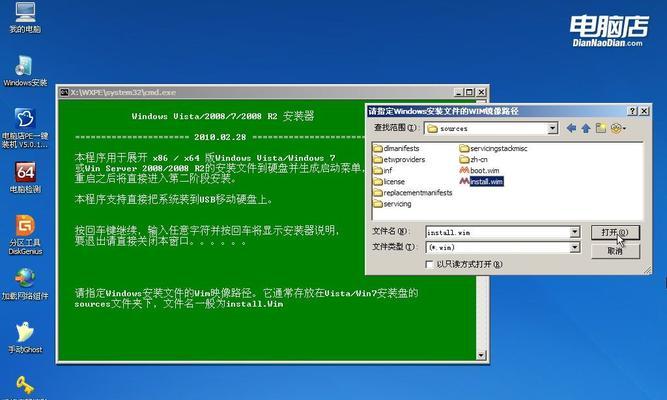Close the cmd.exe window
The width and height of the screenshot is (667, 400).
pyautogui.click(x=481, y=92)
